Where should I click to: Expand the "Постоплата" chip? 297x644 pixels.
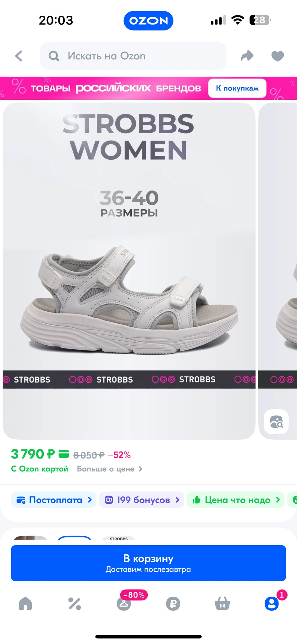coord(54,500)
